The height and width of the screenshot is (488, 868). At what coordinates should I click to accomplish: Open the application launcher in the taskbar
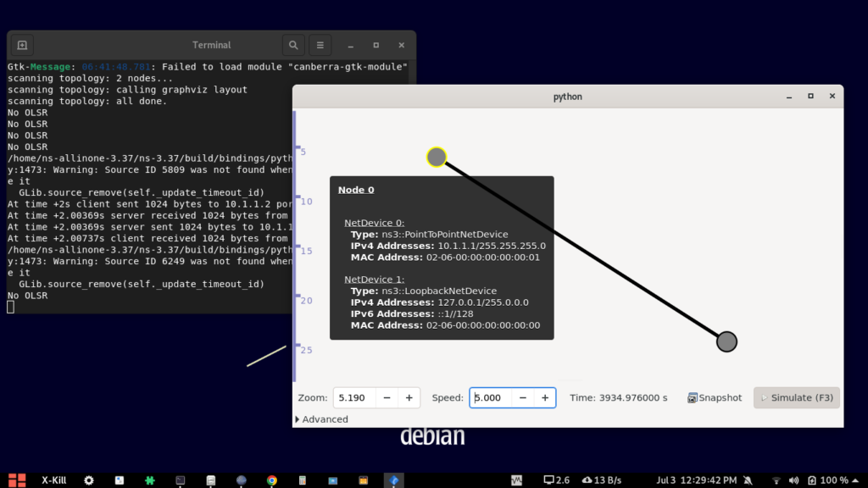17,480
